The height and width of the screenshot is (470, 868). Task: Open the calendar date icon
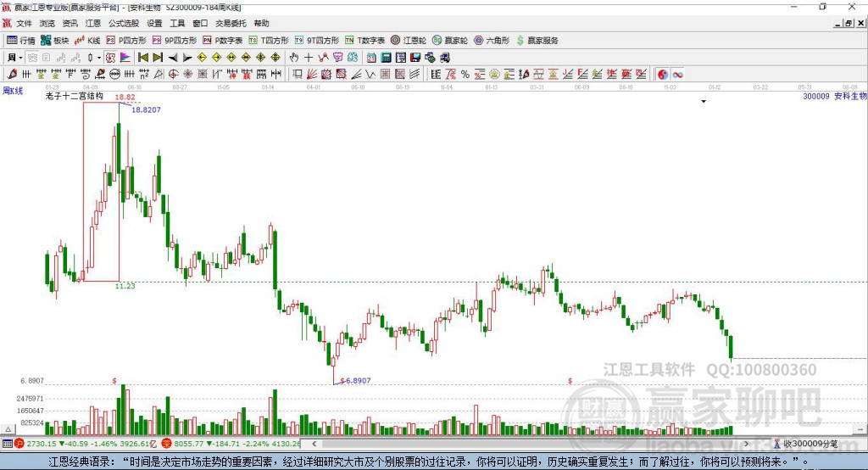[371, 58]
